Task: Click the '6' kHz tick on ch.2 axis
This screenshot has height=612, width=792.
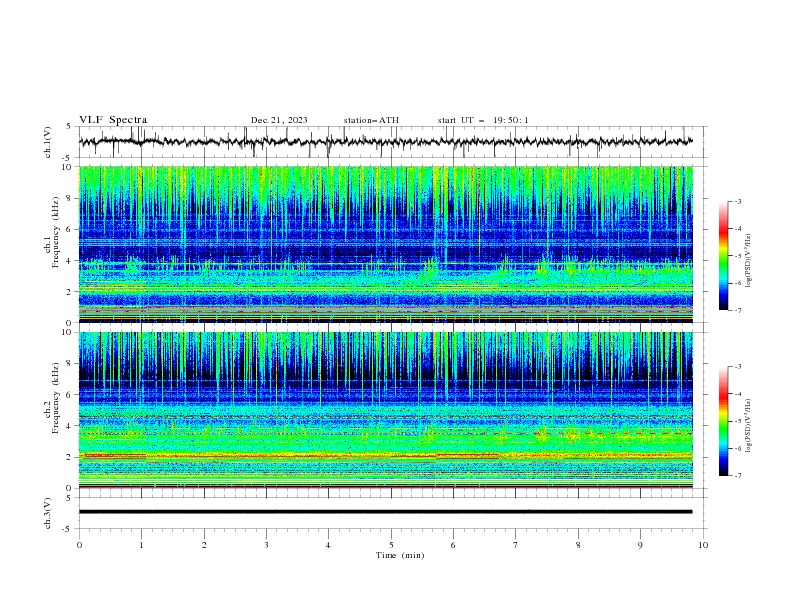Action: pyautogui.click(x=69, y=395)
